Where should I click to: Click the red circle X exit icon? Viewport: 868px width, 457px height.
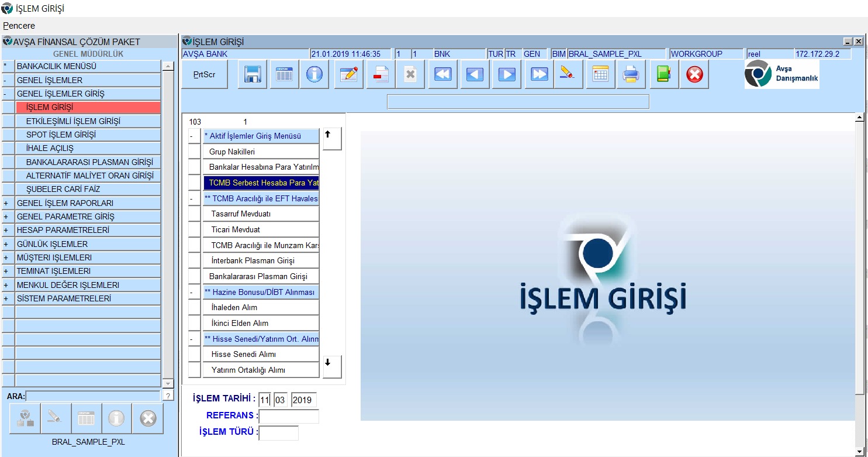[x=694, y=75]
